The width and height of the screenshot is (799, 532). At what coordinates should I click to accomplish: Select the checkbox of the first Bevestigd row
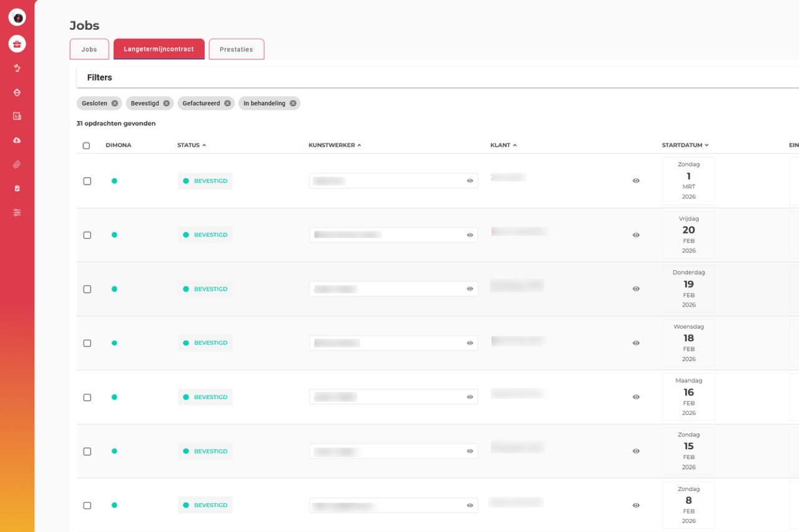coord(88,180)
